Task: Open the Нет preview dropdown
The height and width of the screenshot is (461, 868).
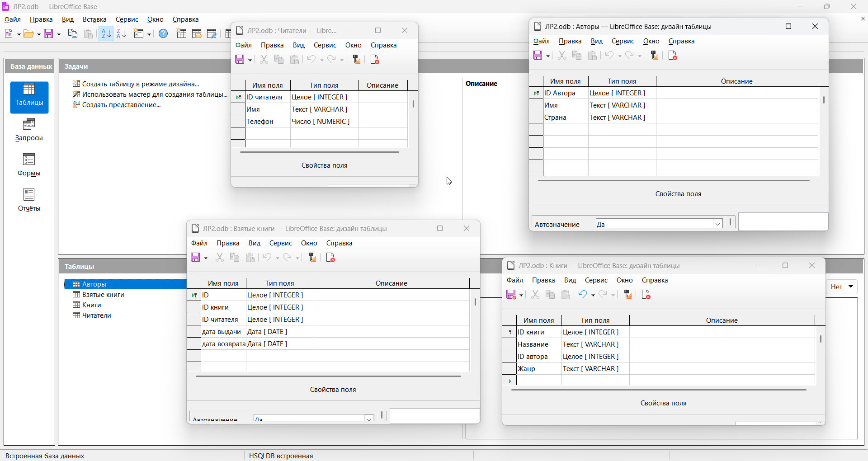Action: click(x=842, y=287)
